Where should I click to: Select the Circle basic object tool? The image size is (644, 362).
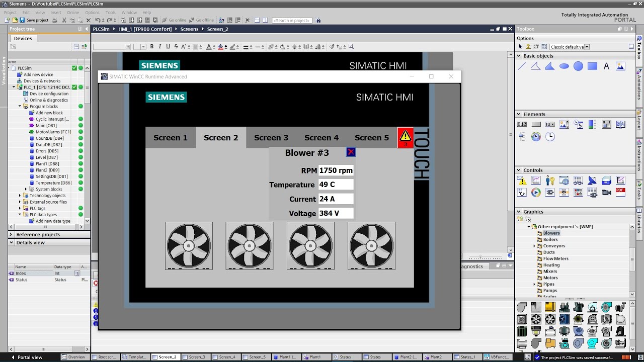tap(578, 66)
